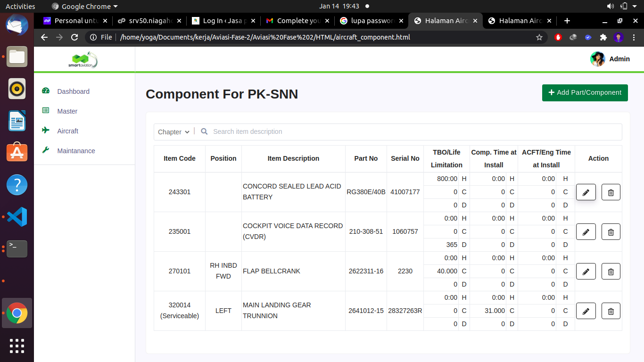644x362 pixels.
Task: Bookmark this page with the star icon
Action: (x=539, y=37)
